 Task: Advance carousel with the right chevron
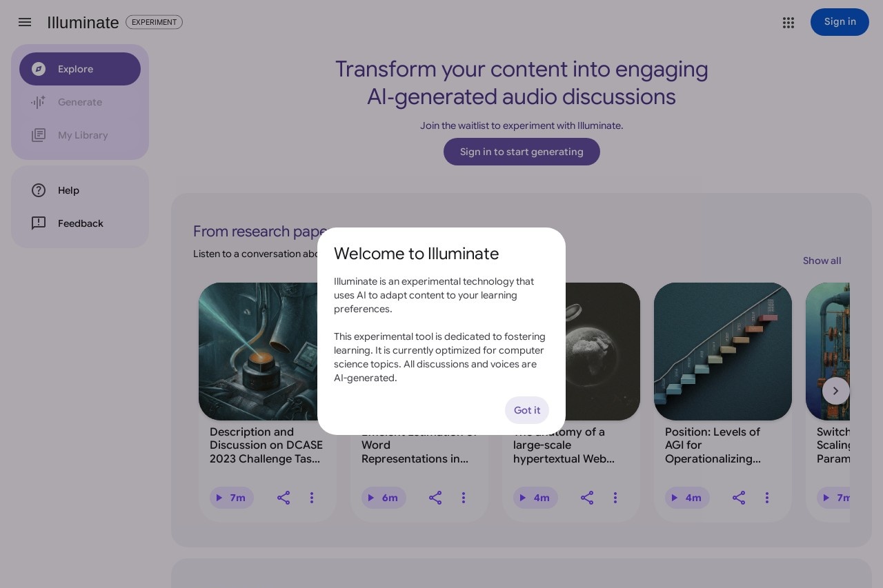point(835,391)
